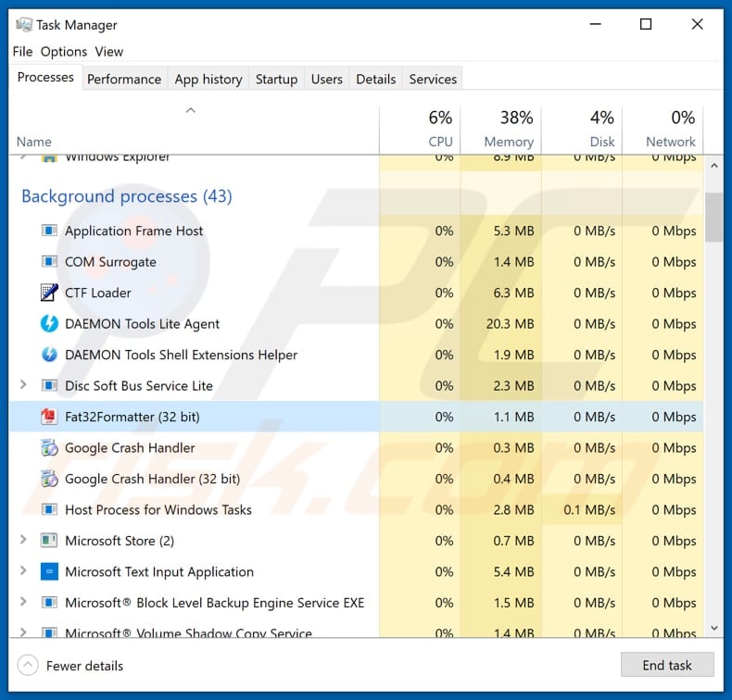This screenshot has width=732, height=700.
Task: Click the scrollbar up arrow
Action: click(x=713, y=166)
